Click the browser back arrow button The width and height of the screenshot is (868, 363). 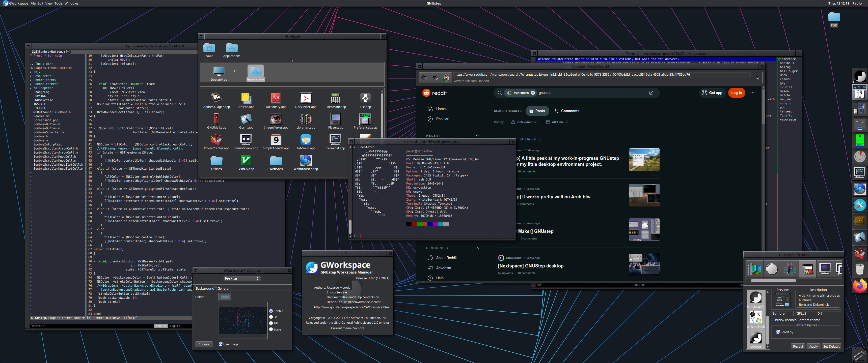424,78
